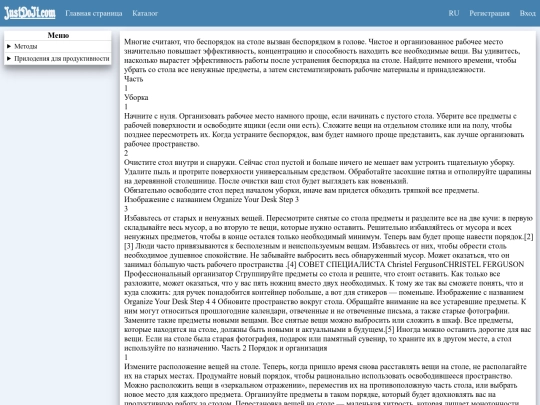
Task: Click the reference marker [3]
Action: [129, 246]
